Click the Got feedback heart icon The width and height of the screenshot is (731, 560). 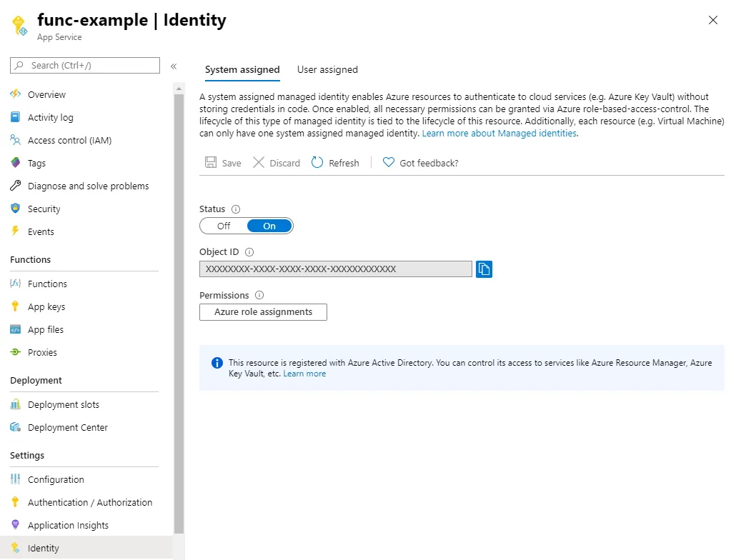pos(389,163)
